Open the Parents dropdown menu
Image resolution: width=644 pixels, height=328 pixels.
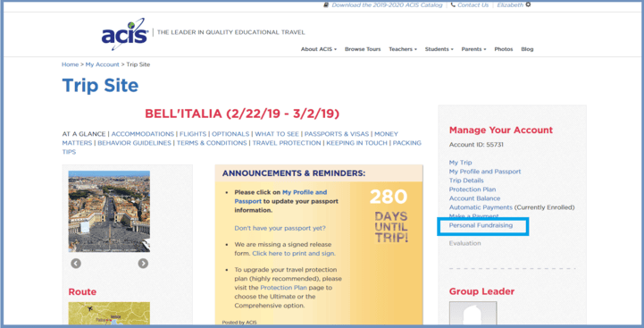[473, 49]
